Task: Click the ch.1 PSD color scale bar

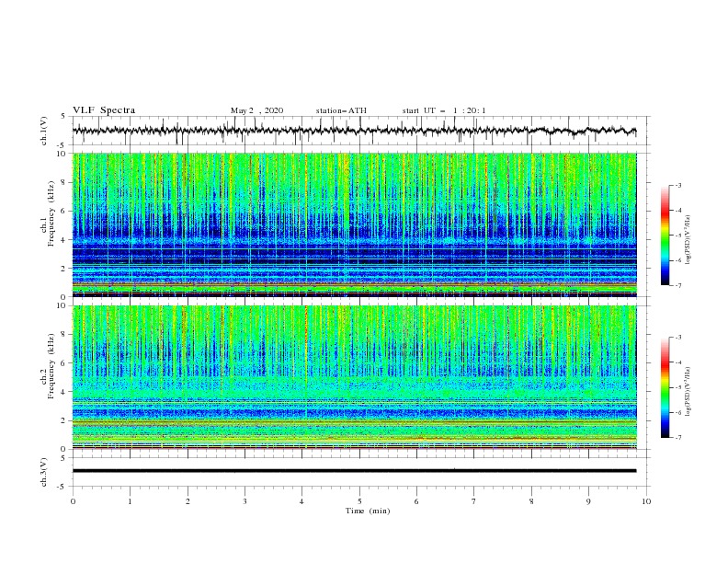Action: coord(665,235)
